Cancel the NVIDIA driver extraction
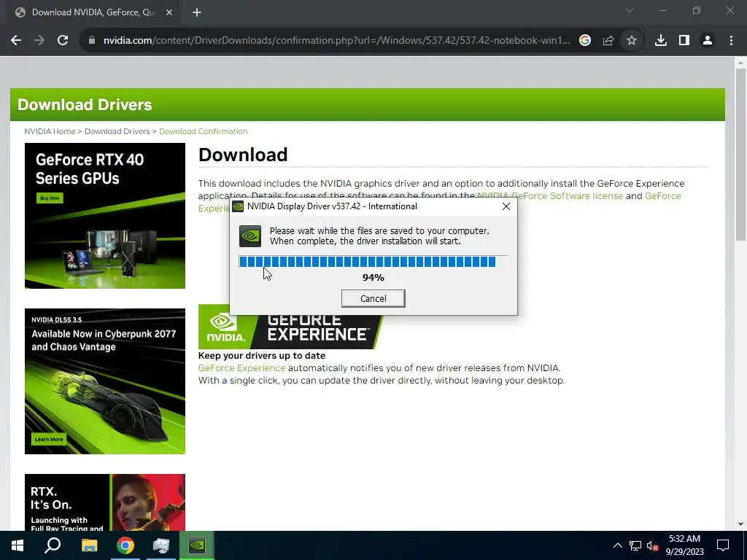The height and width of the screenshot is (560, 747). pyautogui.click(x=373, y=298)
